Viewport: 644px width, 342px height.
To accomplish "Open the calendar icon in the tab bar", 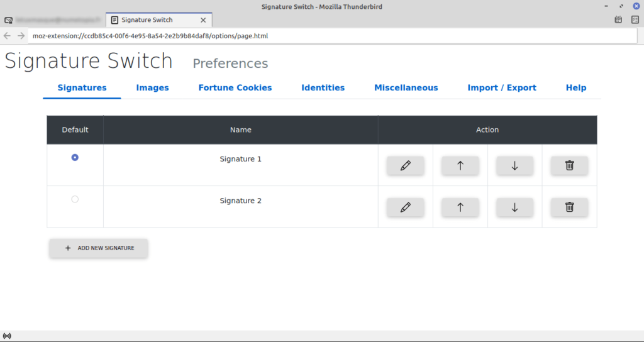I will coord(618,19).
